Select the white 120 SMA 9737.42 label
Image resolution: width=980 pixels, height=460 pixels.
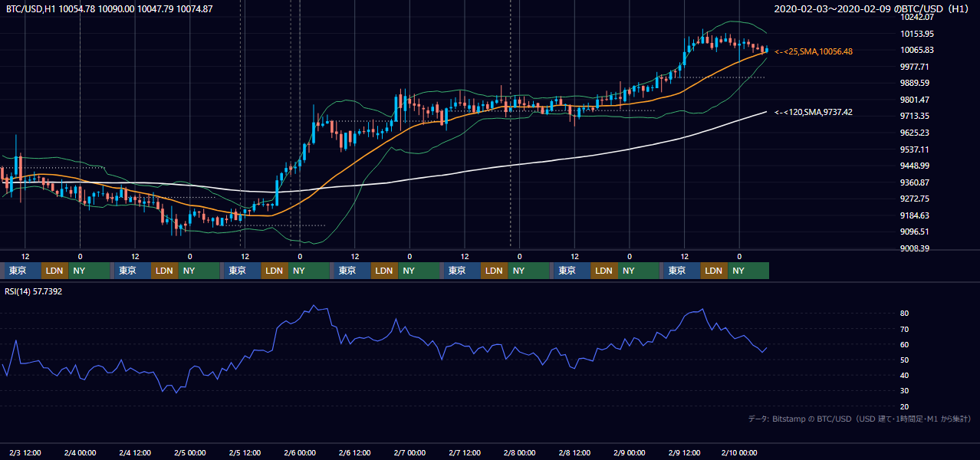(814, 112)
